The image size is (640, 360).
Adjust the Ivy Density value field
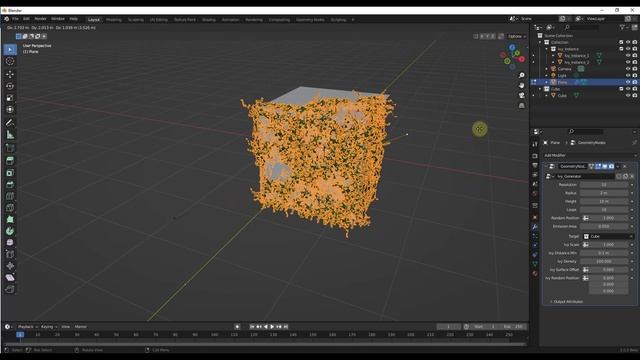[604, 261]
